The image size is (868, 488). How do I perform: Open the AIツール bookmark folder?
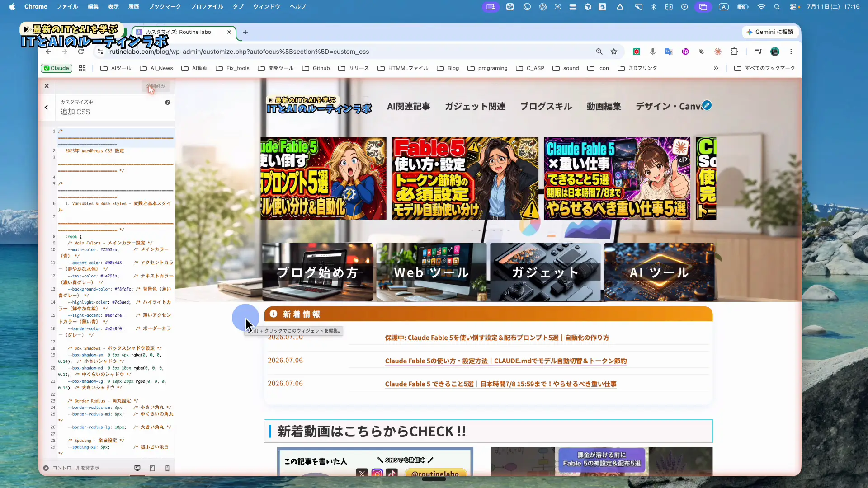point(116,68)
